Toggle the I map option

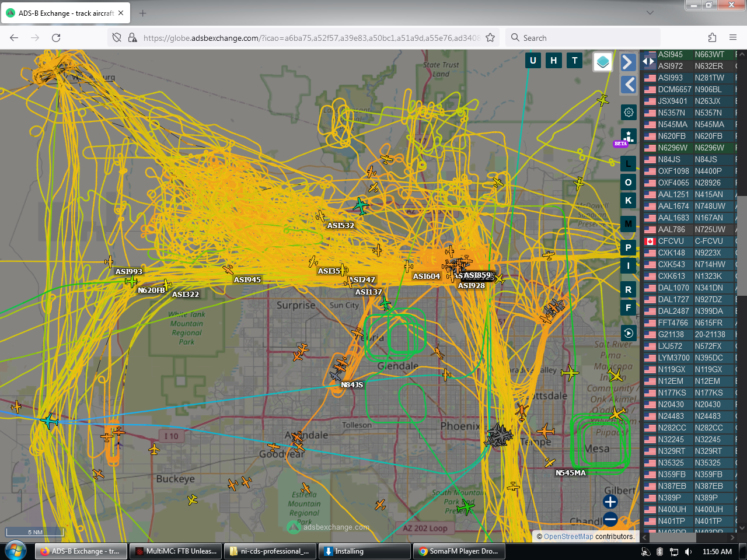(x=629, y=266)
